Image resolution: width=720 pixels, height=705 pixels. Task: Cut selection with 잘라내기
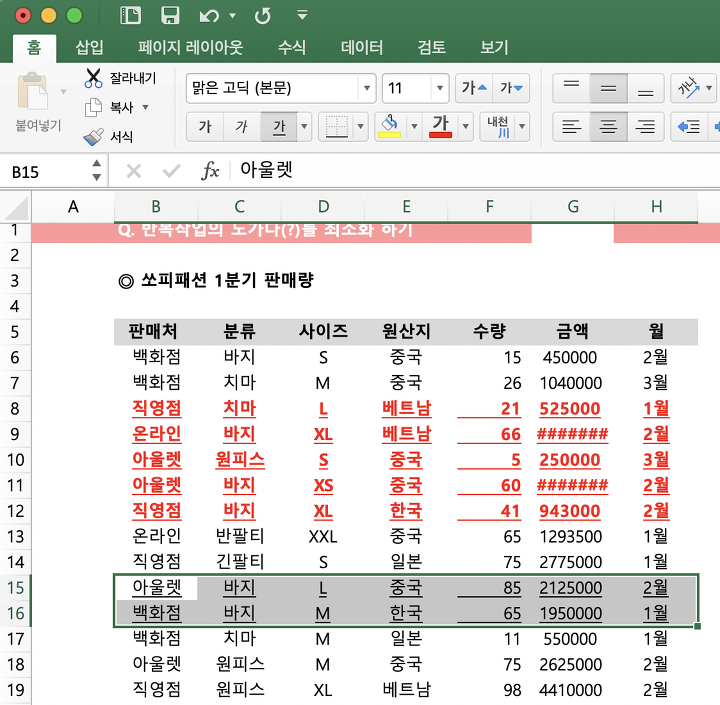pyautogui.click(x=120, y=79)
